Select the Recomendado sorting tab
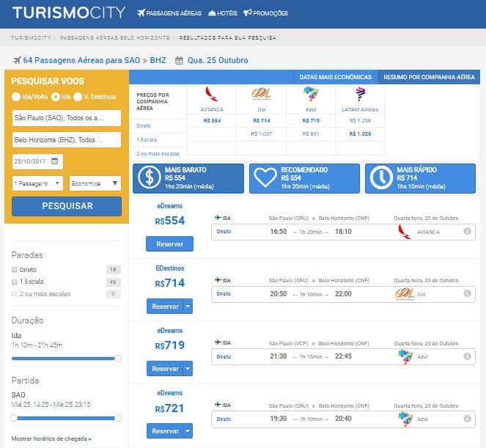 [304, 178]
